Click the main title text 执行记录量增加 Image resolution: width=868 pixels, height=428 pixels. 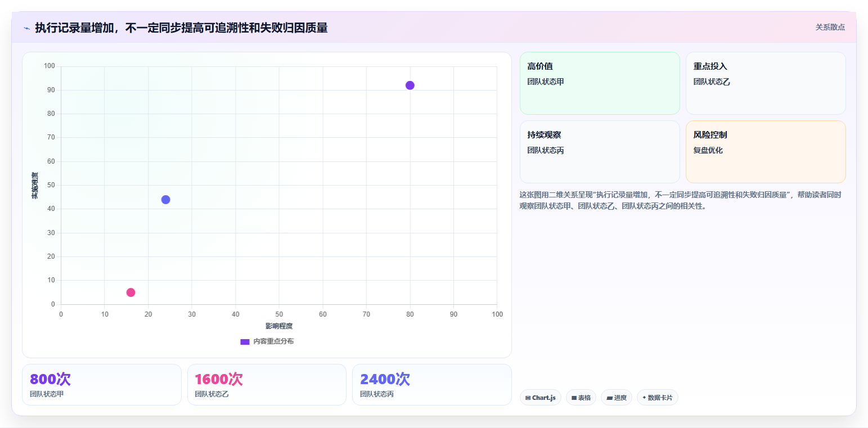(181, 28)
